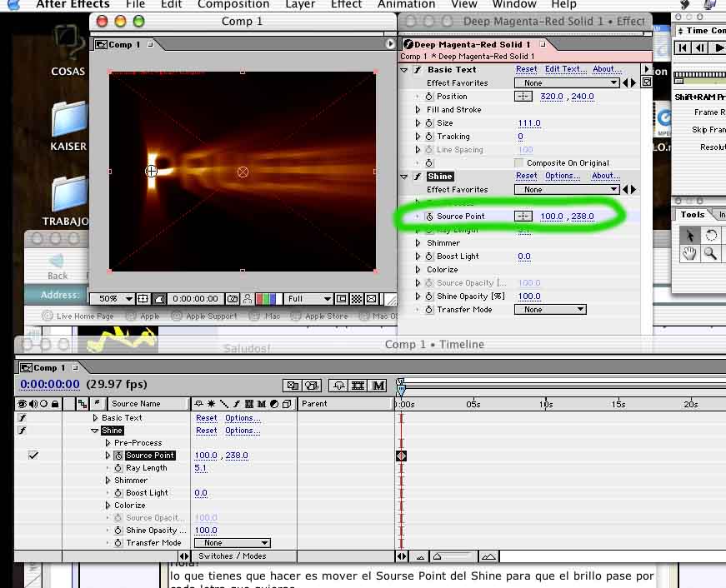Toggle Basic Text effect switch in Effect Controls
Image resolution: width=726 pixels, height=588 pixels.
pos(418,69)
